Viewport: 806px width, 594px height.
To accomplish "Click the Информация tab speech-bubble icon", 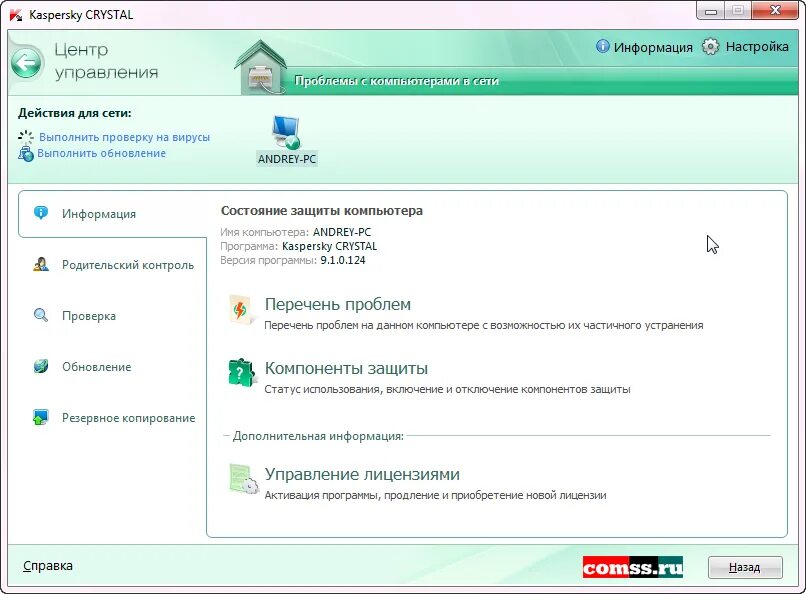I will point(41,213).
